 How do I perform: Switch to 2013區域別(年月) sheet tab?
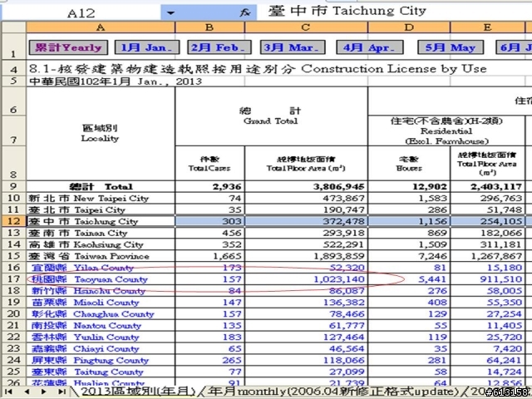click(x=137, y=392)
